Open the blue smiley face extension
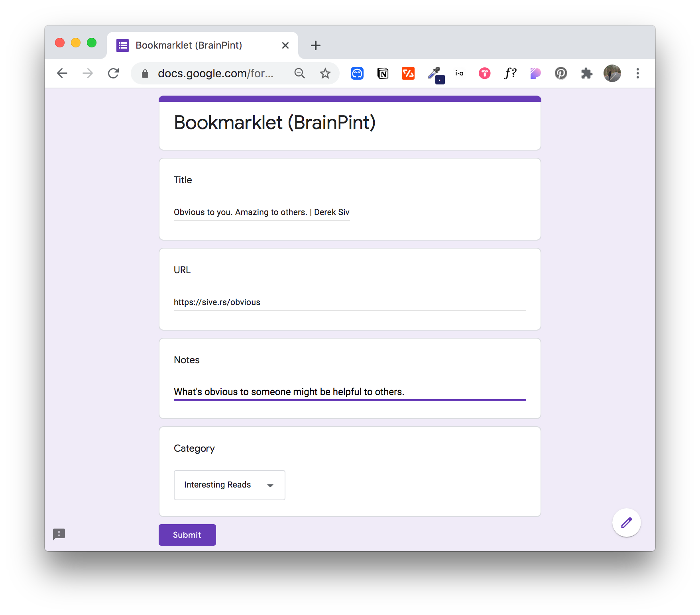Viewport: 700px width, 615px height. pos(357,73)
